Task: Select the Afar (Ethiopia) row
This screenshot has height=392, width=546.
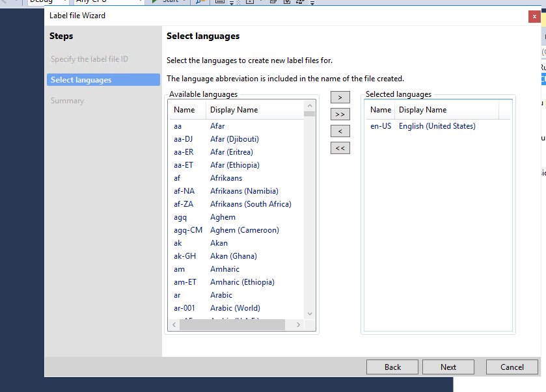Action: (237, 165)
